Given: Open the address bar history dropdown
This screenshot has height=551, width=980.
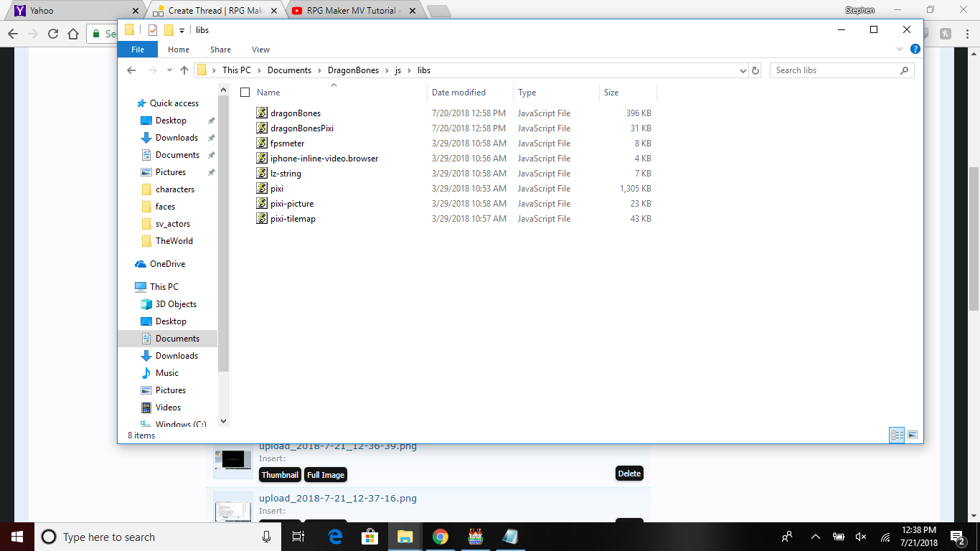Looking at the screenshot, I should pyautogui.click(x=743, y=70).
